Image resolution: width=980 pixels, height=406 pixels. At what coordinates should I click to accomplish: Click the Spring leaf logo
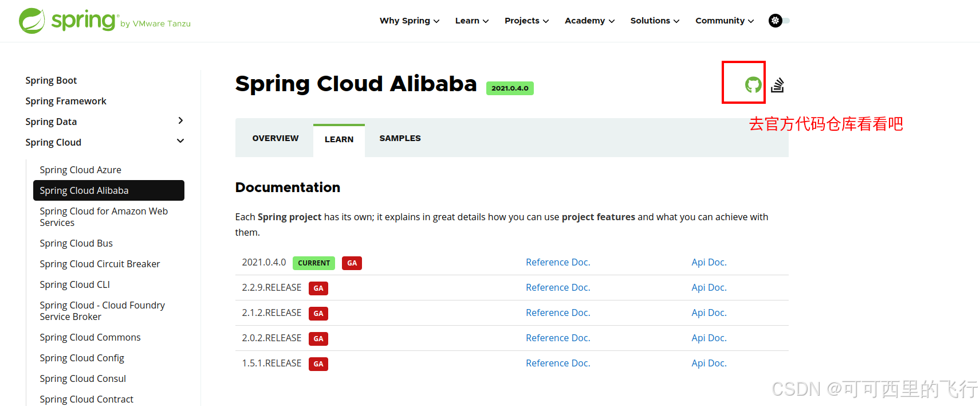click(32, 21)
